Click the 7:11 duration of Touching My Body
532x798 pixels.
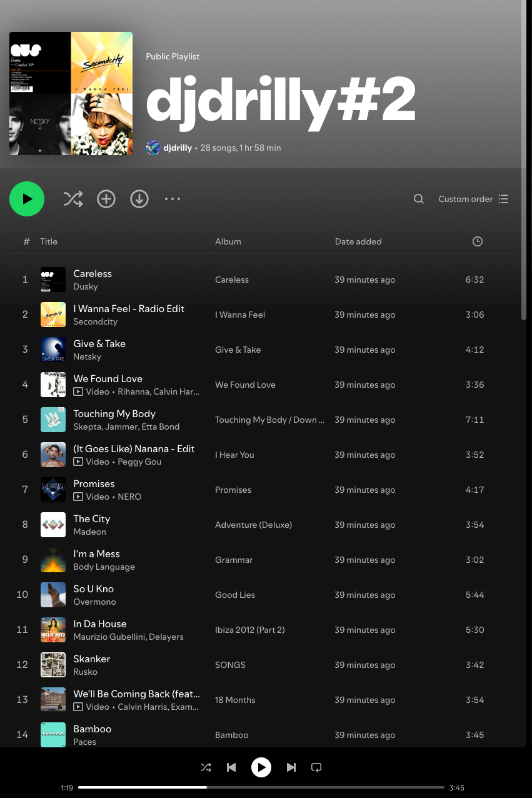[x=475, y=420]
